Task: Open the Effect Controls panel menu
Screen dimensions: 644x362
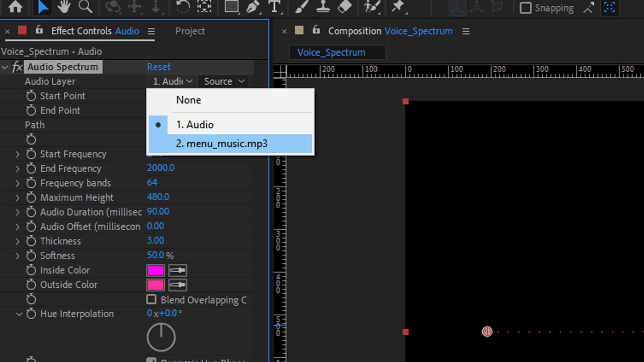Action: tap(151, 31)
